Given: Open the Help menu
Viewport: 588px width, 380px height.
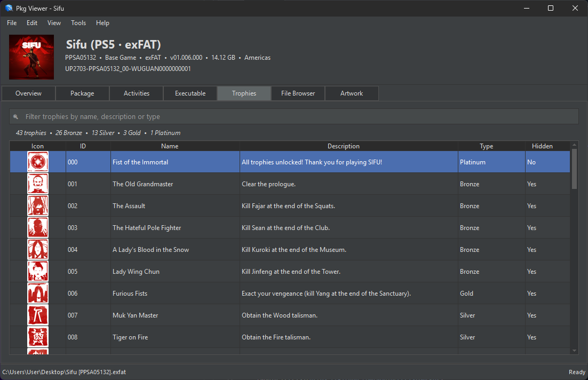Looking at the screenshot, I should (102, 23).
